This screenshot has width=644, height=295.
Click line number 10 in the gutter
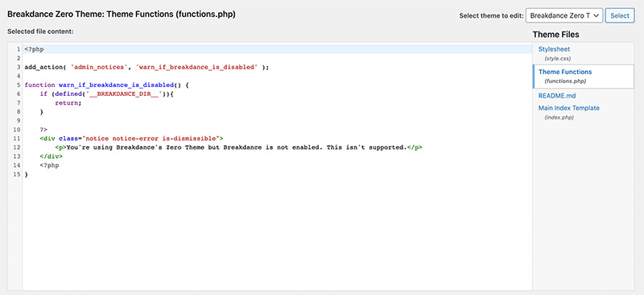[17, 130]
